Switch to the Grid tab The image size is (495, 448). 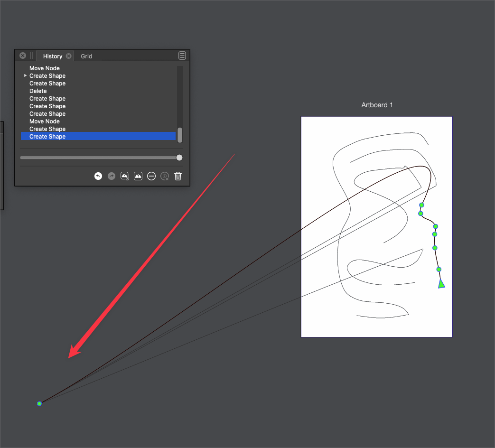86,56
